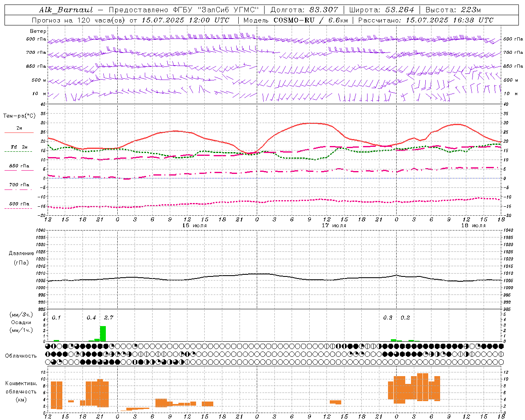Click the 'Тем-ра(°C)' temperature axis title
The image size is (525, 420).
coord(19,116)
